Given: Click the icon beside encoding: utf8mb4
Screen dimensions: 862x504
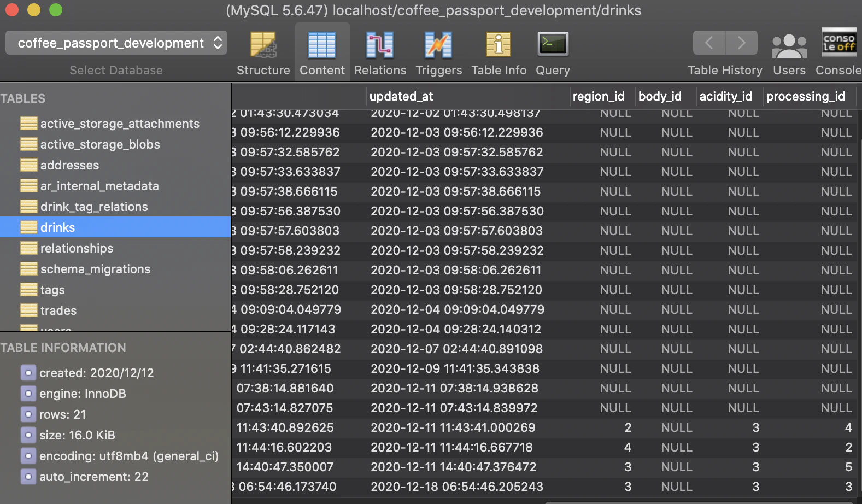Looking at the screenshot, I should pyautogui.click(x=28, y=456).
